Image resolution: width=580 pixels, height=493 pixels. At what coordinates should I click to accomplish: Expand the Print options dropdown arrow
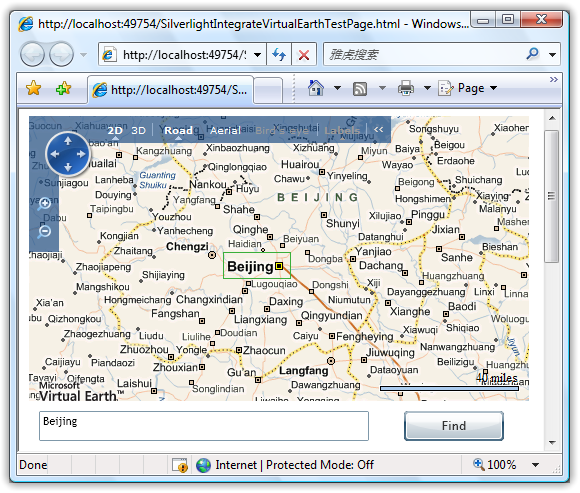pyautogui.click(x=427, y=88)
